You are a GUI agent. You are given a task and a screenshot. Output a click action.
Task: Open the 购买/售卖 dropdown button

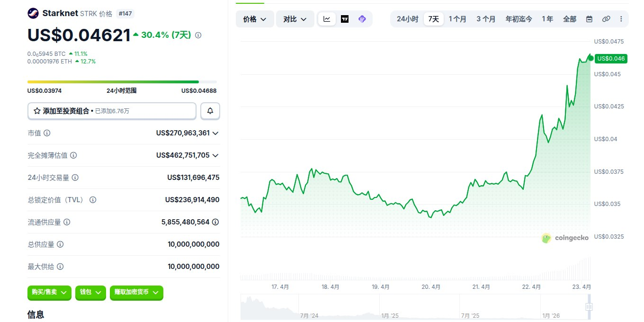[x=50, y=292]
